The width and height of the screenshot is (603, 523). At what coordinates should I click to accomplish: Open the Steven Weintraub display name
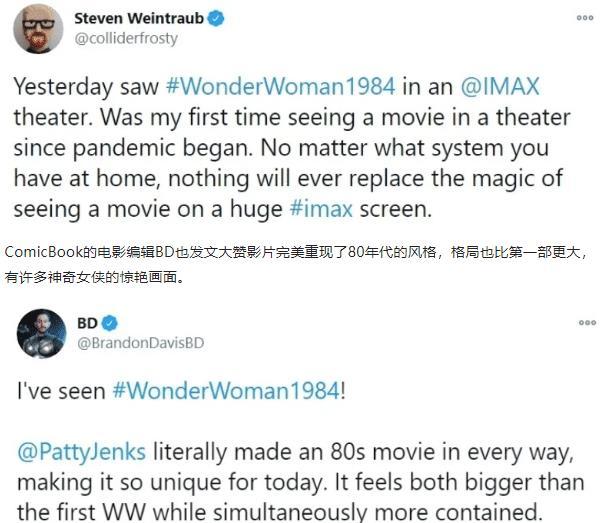coord(139,18)
